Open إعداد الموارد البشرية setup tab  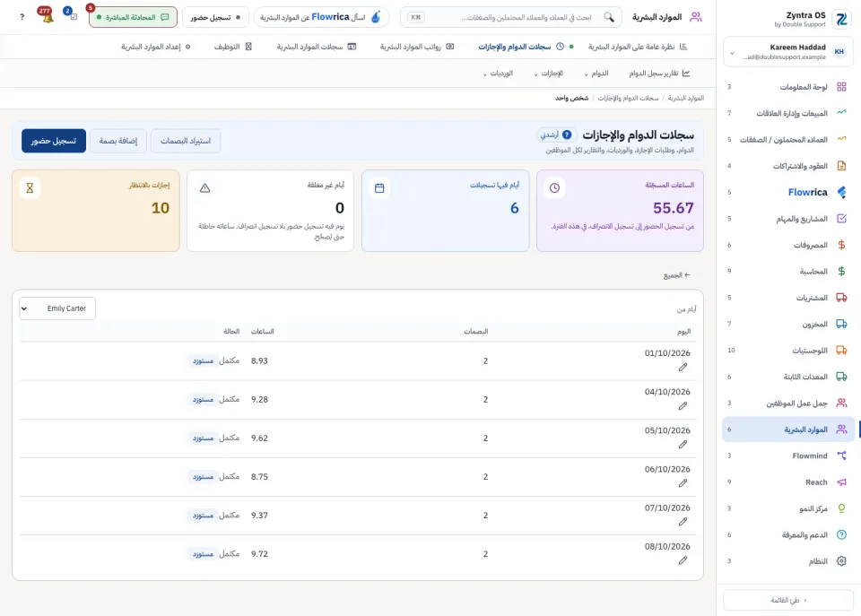pyautogui.click(x=156, y=47)
